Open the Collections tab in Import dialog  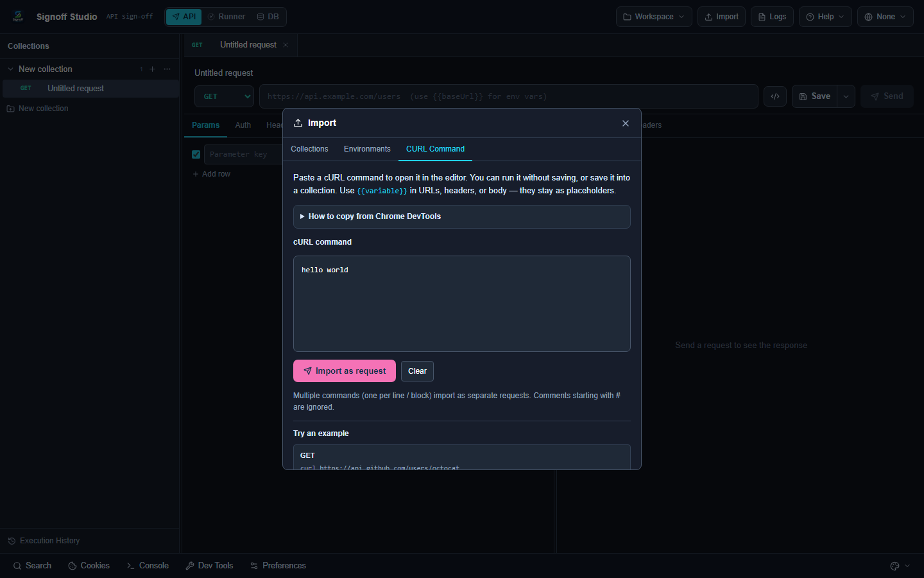tap(309, 149)
